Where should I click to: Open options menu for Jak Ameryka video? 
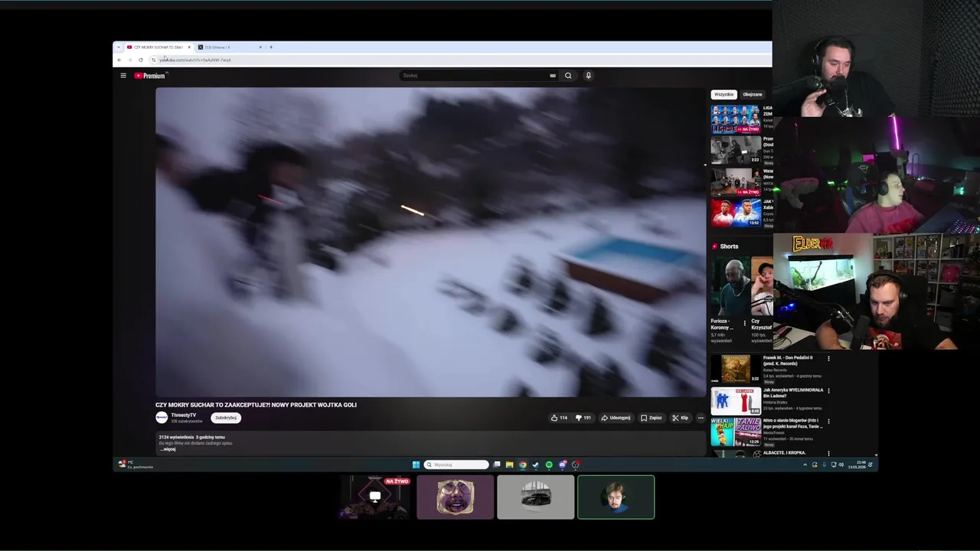coord(828,390)
